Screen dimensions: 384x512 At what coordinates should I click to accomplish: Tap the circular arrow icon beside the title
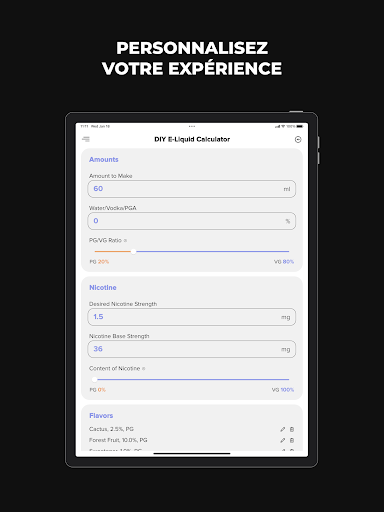(298, 140)
